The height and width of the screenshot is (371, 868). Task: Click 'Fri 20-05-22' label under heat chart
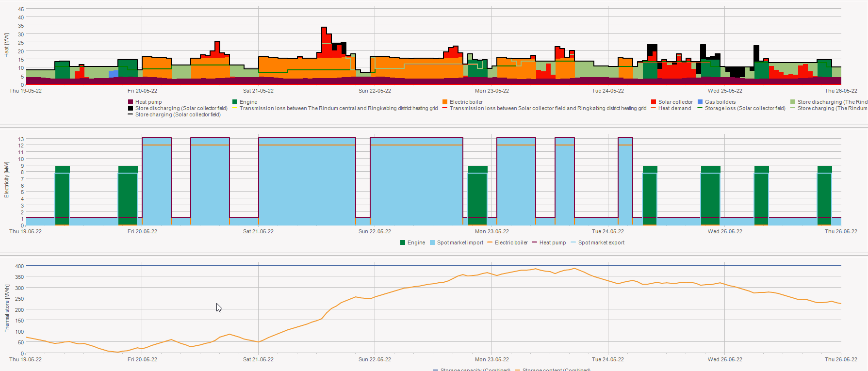point(142,91)
